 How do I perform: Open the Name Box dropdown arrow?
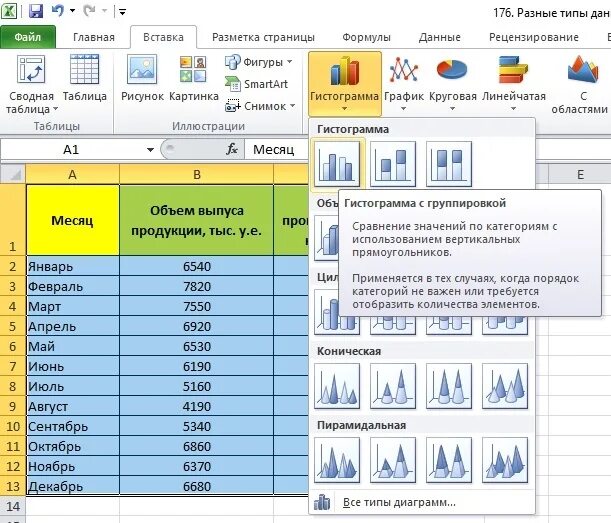150,150
